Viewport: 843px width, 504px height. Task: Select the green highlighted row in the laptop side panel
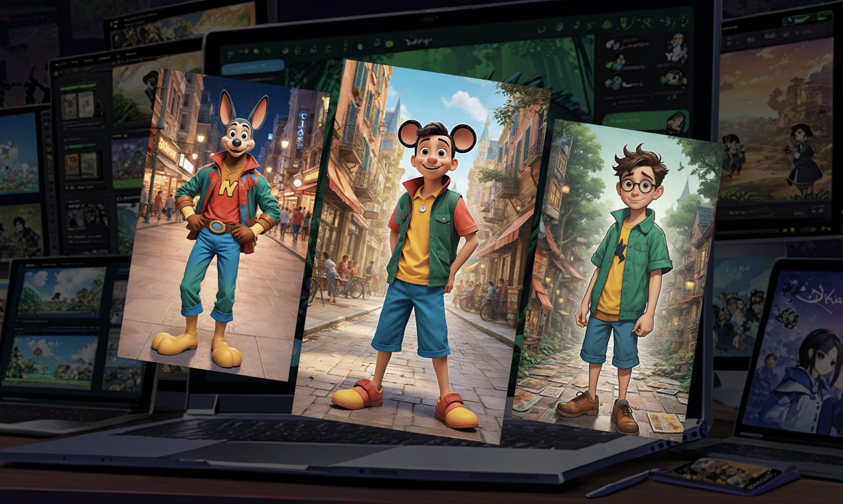(x=645, y=121)
